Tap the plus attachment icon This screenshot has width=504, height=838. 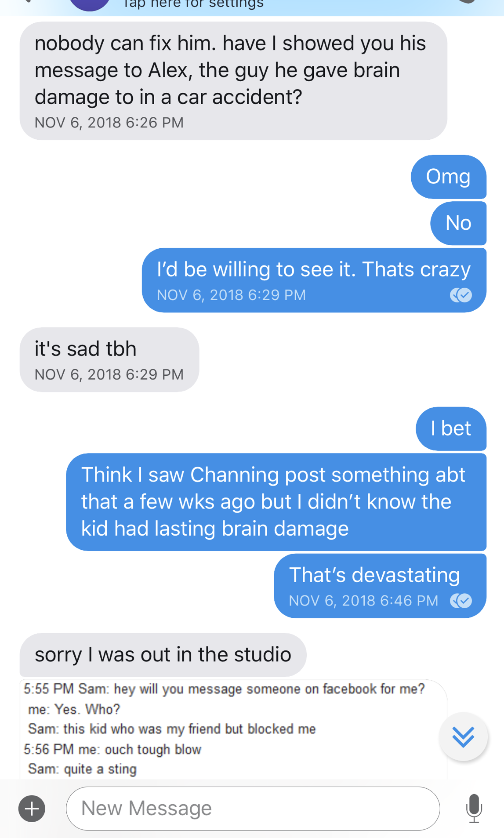32,809
